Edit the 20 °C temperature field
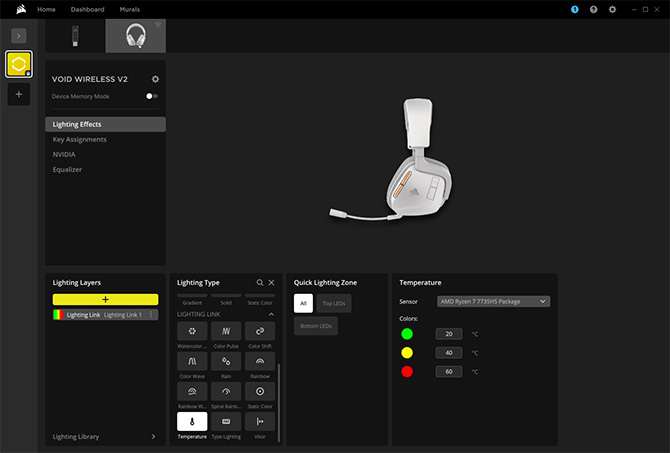 (x=449, y=334)
